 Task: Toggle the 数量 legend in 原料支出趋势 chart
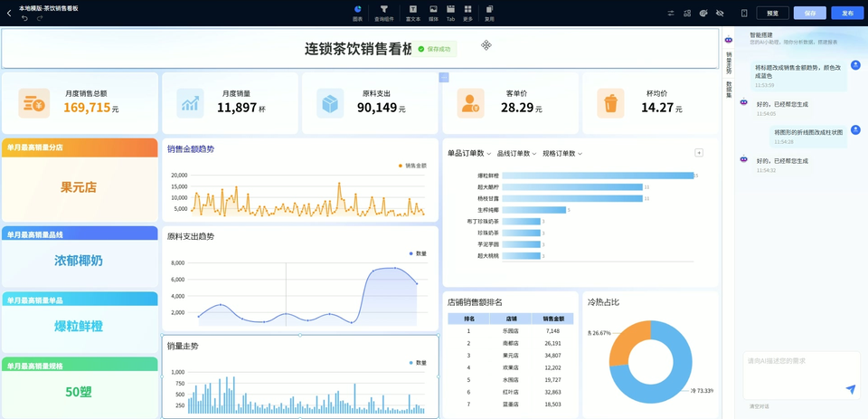click(418, 253)
